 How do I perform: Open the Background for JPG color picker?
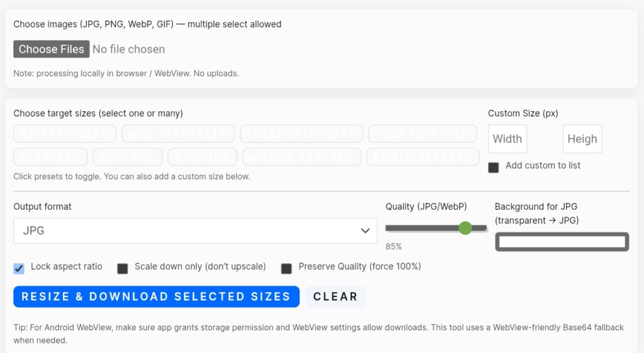point(562,242)
